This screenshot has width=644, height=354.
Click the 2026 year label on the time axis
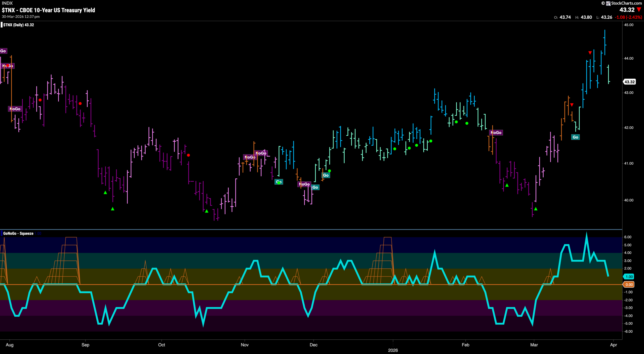393,350
